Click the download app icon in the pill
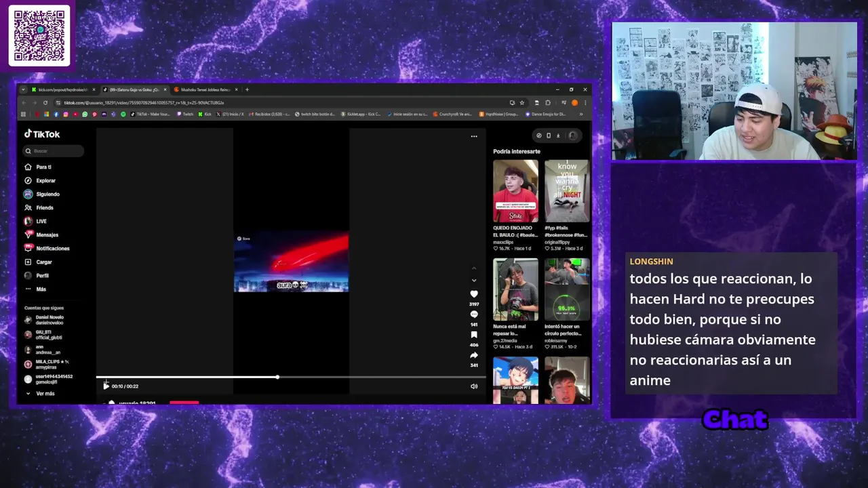The image size is (868, 488). pyautogui.click(x=558, y=136)
